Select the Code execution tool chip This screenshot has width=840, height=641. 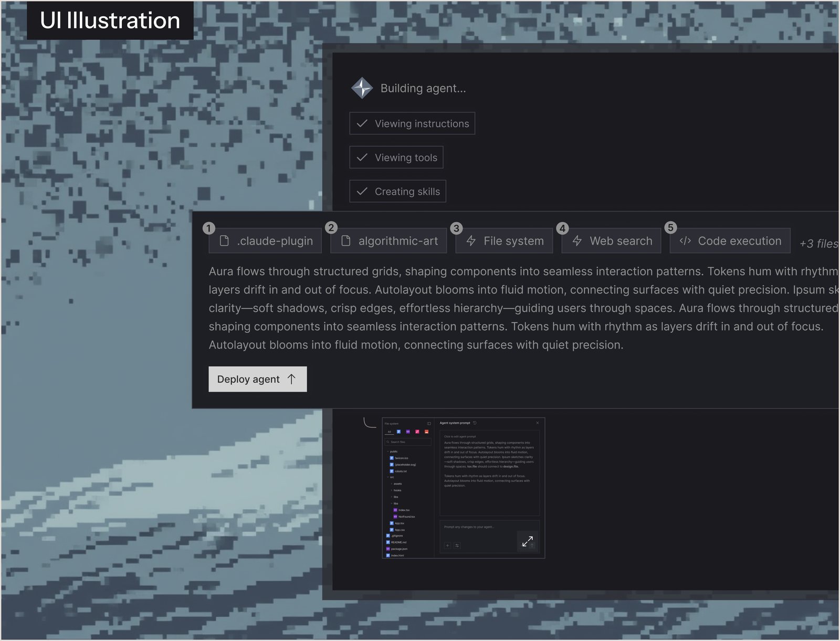[x=730, y=241]
